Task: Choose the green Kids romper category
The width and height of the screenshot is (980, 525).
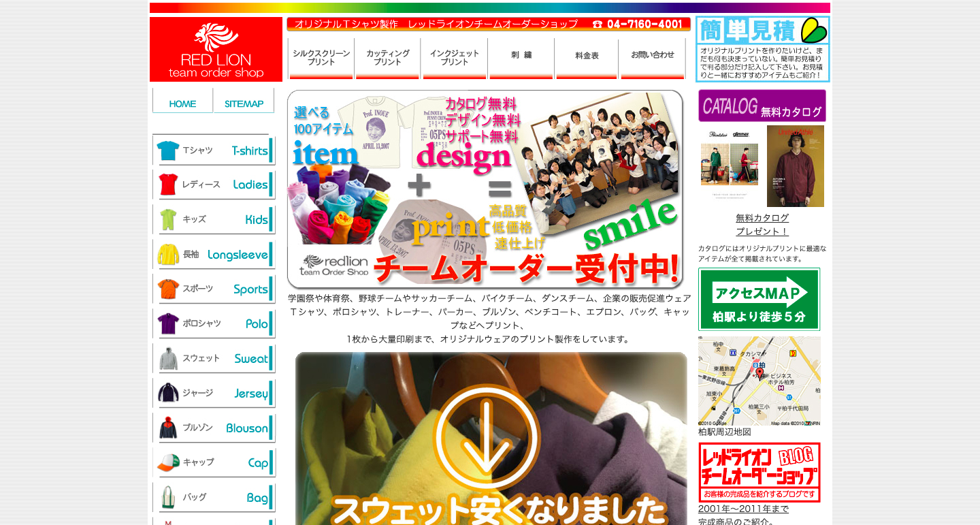Action: 168,219
